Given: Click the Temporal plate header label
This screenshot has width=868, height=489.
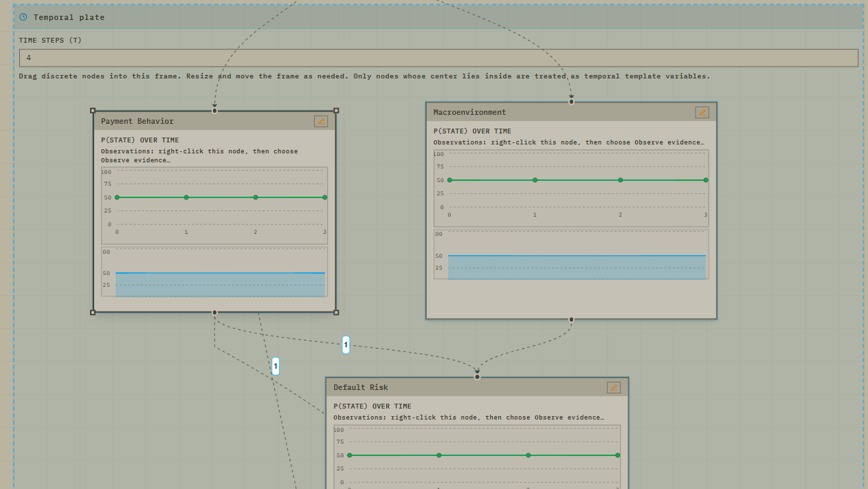Looking at the screenshot, I should tap(69, 17).
